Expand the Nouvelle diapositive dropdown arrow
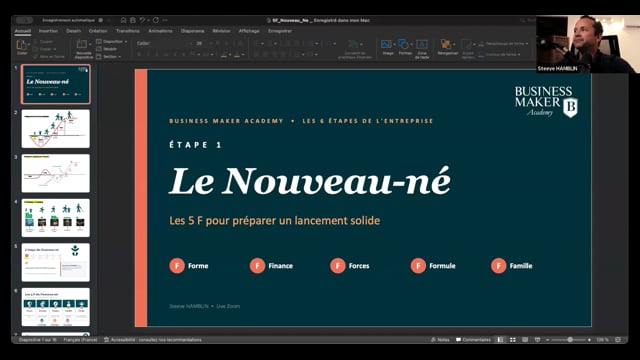Image resolution: width=640 pixels, height=360 pixels. pyautogui.click(x=90, y=44)
